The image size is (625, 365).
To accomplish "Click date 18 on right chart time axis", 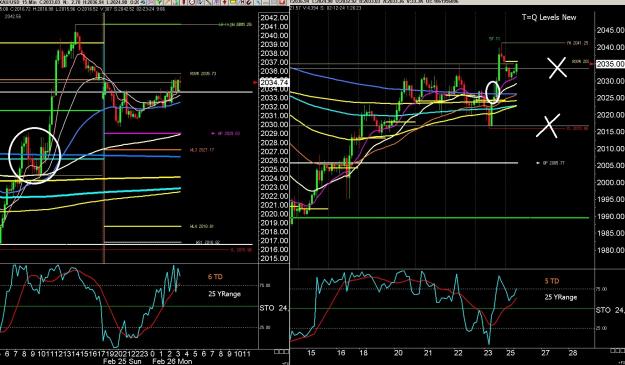I will click(x=363, y=353).
